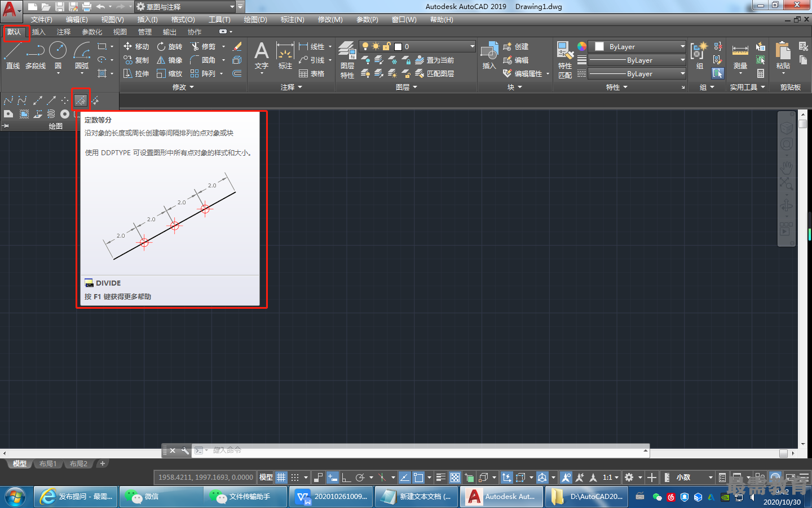The width and height of the screenshot is (812, 508).
Task: Click the Fillet (圆角) tool
Action: [x=203, y=60]
